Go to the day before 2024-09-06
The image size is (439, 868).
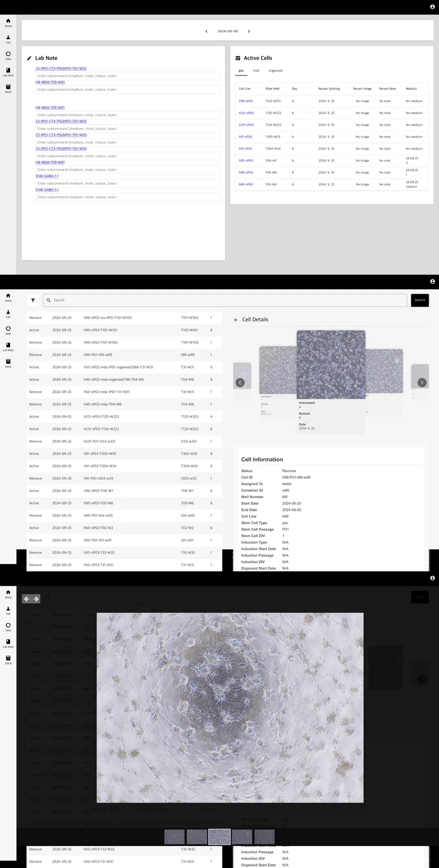pos(207,31)
